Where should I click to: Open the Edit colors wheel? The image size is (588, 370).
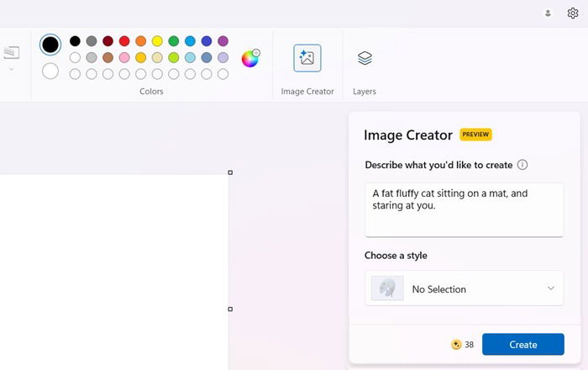pyautogui.click(x=250, y=59)
